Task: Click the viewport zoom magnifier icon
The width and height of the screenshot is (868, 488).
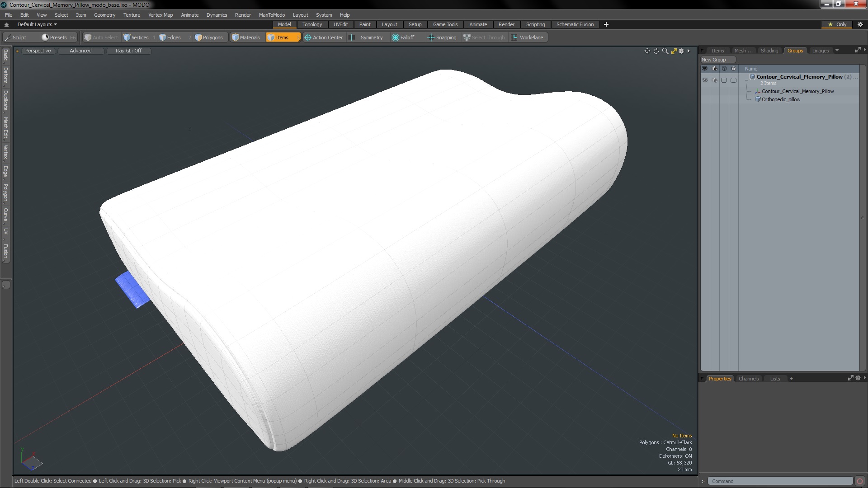Action: [x=665, y=51]
